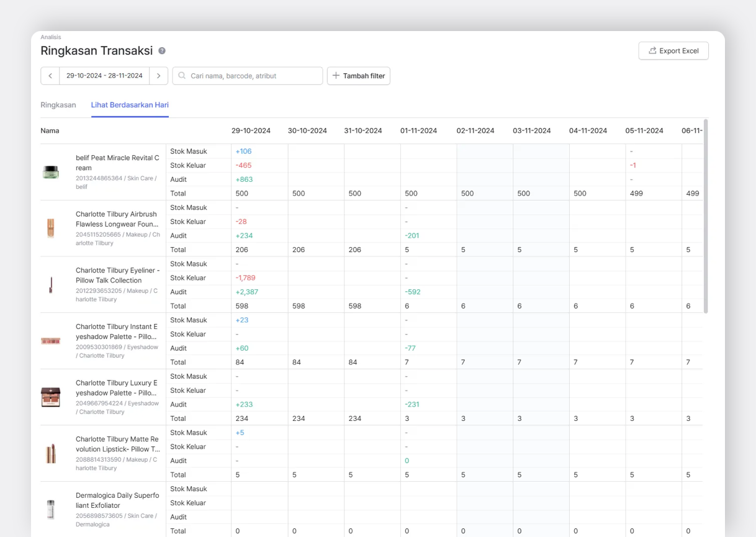Viewport: 756px width, 537px height.
Task: Click the Nama column header
Action: pos(50,131)
